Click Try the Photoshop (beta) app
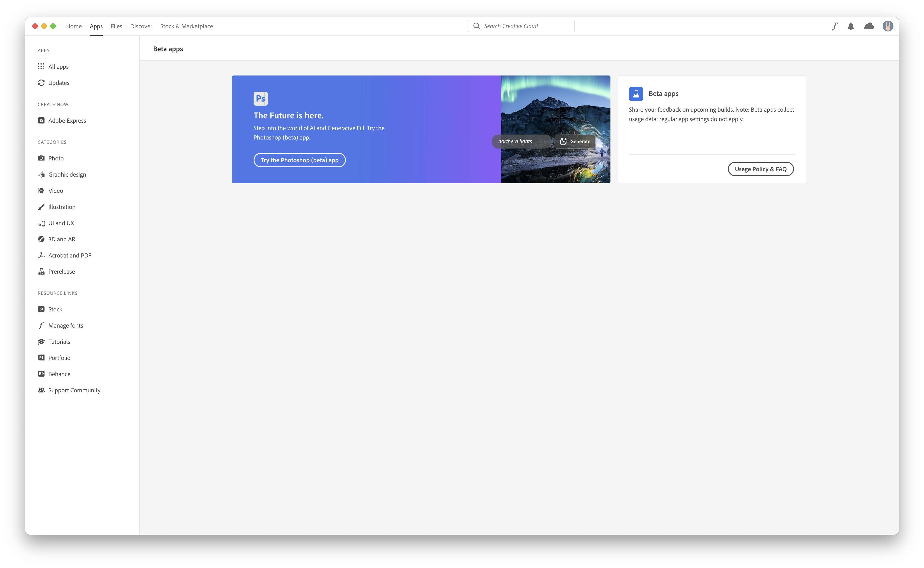The height and width of the screenshot is (568, 924). point(300,160)
